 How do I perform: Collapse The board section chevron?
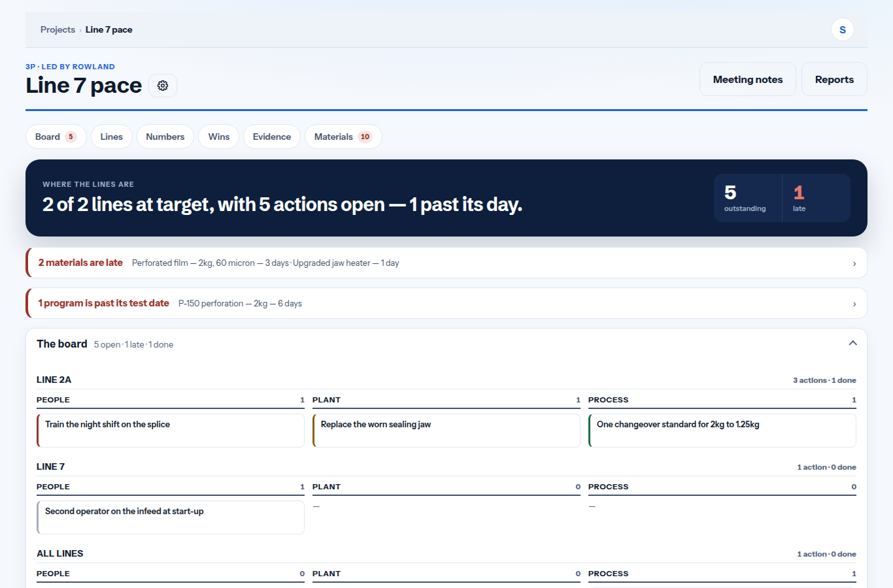[852, 343]
